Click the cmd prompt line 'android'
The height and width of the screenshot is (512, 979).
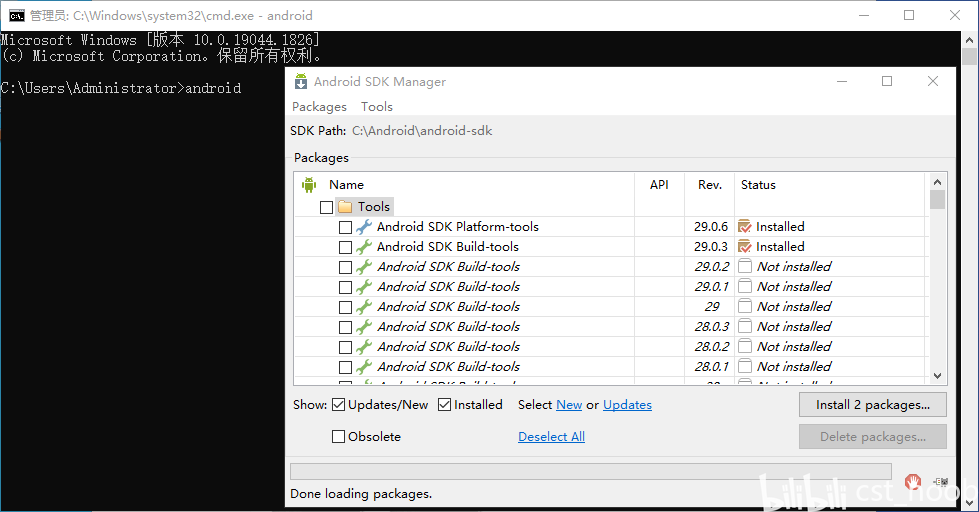click(121, 88)
